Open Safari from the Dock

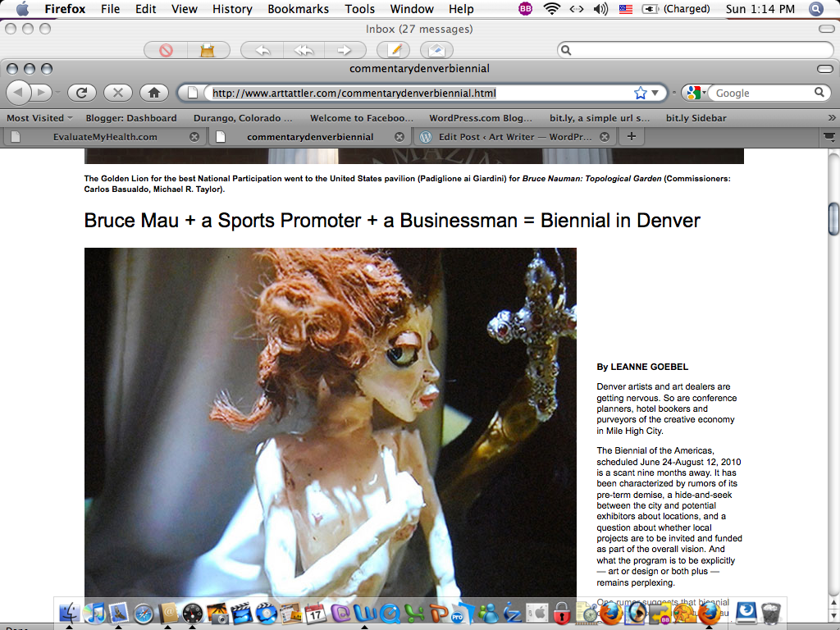tap(144, 613)
